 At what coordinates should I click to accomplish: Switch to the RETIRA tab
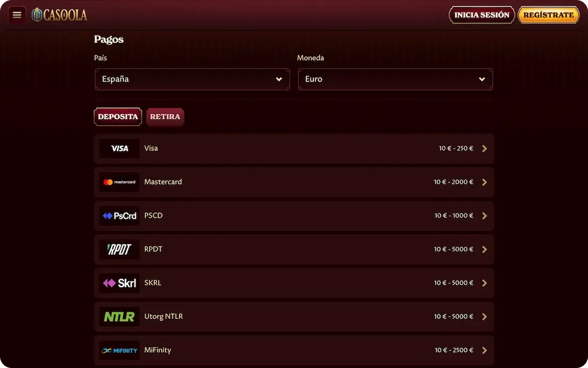[x=165, y=117]
